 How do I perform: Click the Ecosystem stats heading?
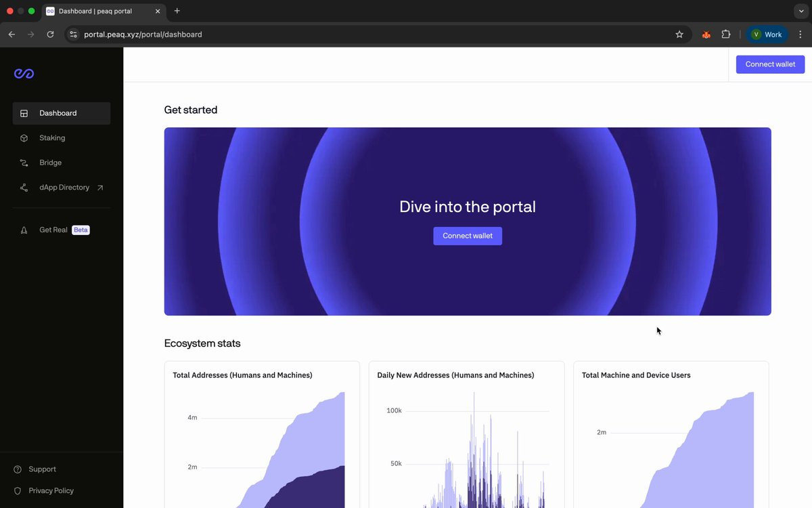pyautogui.click(x=202, y=343)
